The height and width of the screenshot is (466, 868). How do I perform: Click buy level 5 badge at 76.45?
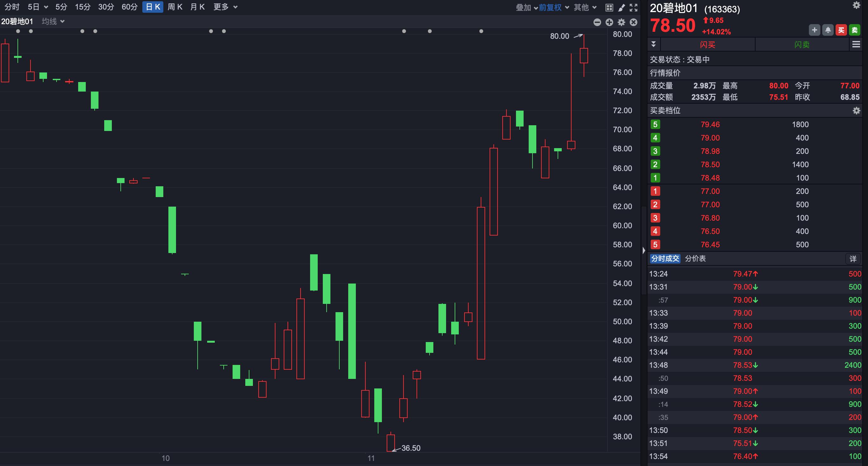655,244
